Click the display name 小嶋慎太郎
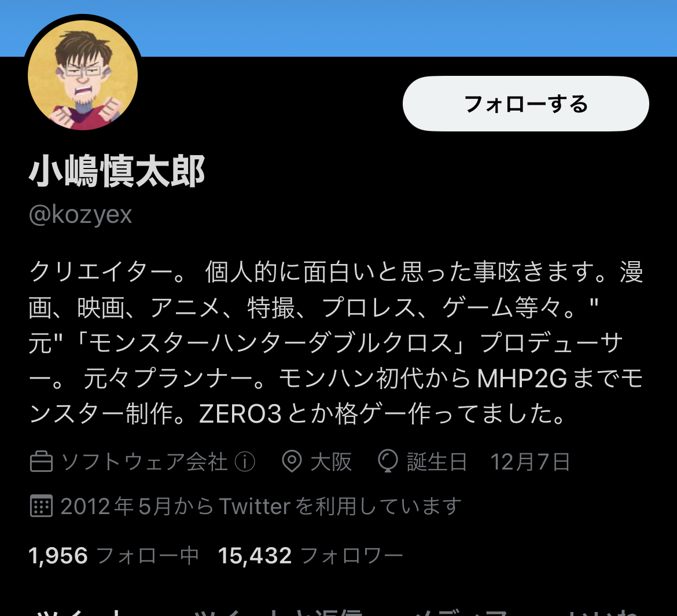This screenshot has width=677, height=616. click(117, 171)
